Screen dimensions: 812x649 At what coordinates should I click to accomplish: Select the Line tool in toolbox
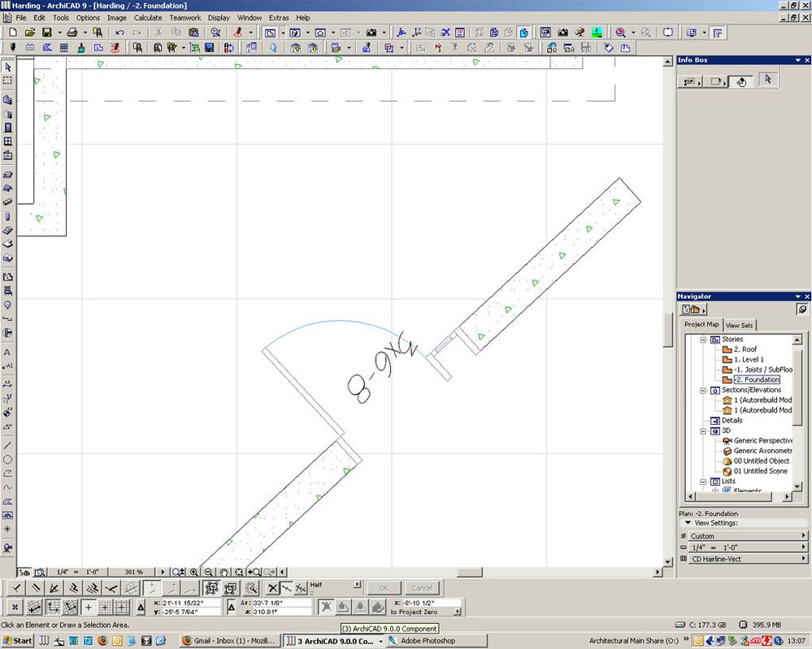pyautogui.click(x=8, y=445)
